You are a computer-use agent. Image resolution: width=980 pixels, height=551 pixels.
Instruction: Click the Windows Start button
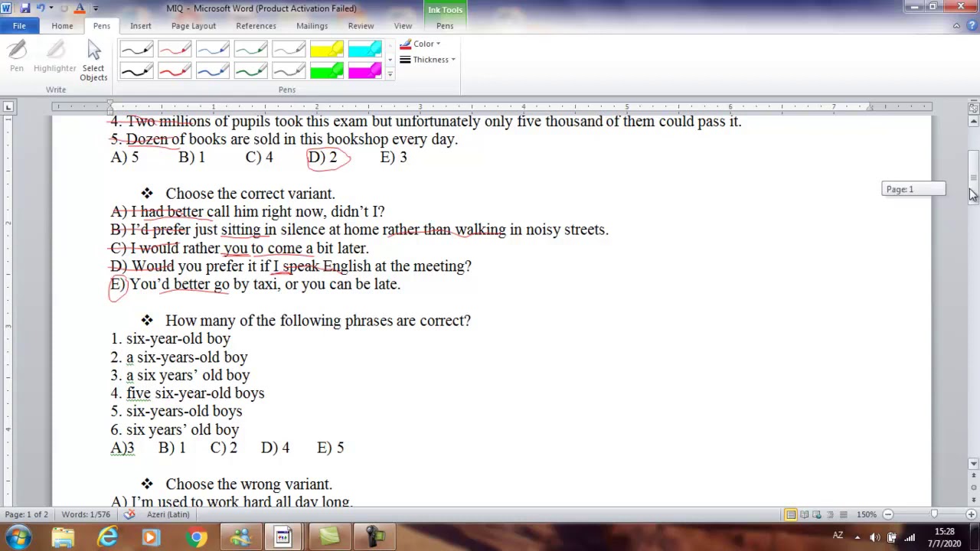pyautogui.click(x=17, y=537)
